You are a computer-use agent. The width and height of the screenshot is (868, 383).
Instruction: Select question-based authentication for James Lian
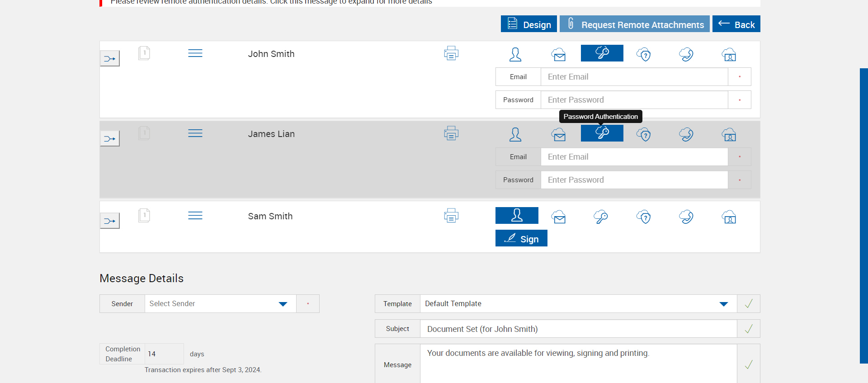(x=643, y=134)
